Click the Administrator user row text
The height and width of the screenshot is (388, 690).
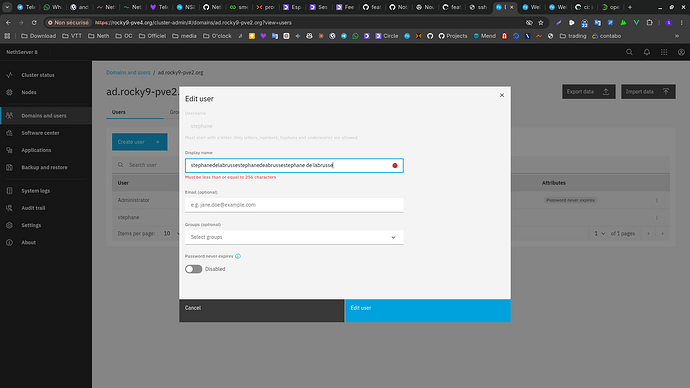coord(133,200)
